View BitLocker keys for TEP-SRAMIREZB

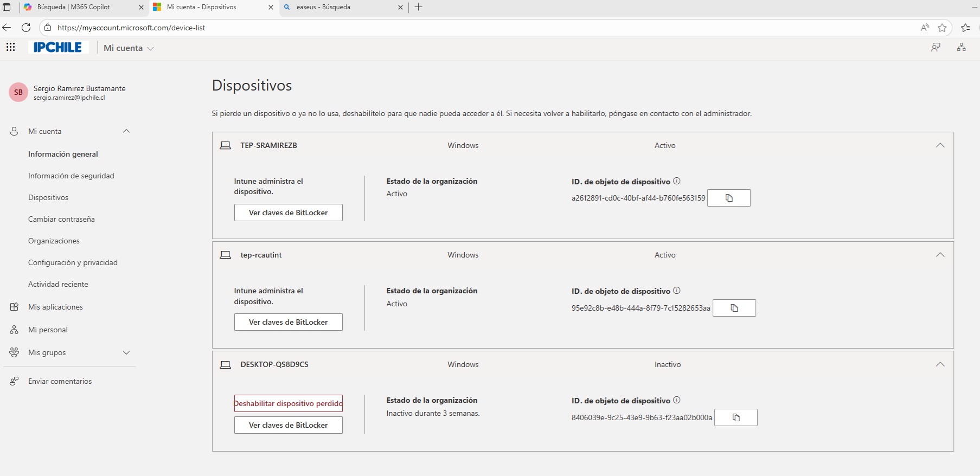288,213
